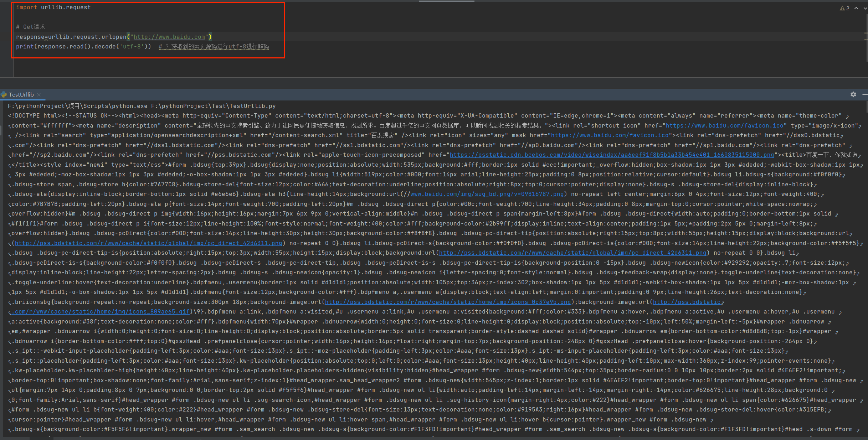Click the Python icon on the TestUrllib tab
The height and width of the screenshot is (440, 868).
coord(4,95)
